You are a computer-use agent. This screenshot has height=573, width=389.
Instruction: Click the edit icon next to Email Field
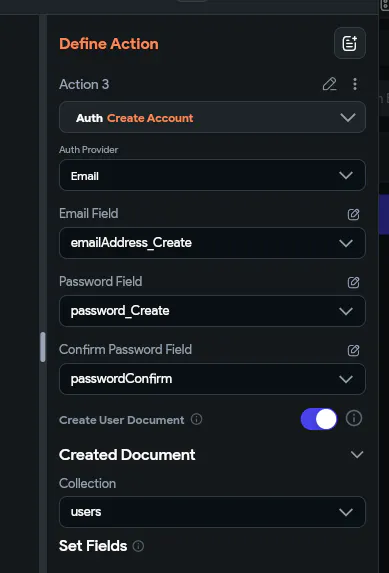[x=353, y=214]
